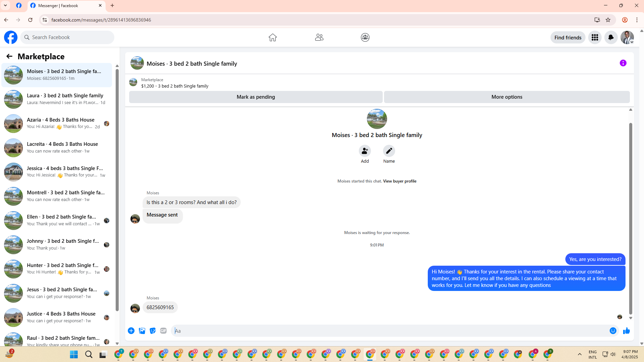The height and width of the screenshot is (362, 644).
Task: Open the Home feed icon
Action: click(x=272, y=37)
